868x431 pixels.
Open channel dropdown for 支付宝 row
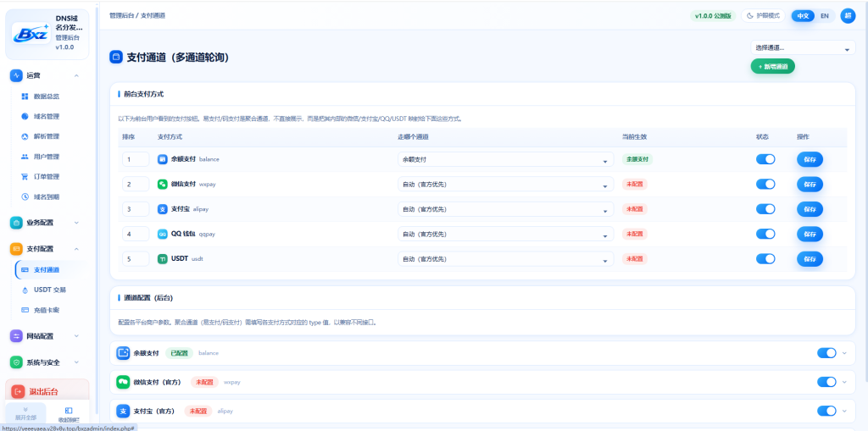point(505,209)
